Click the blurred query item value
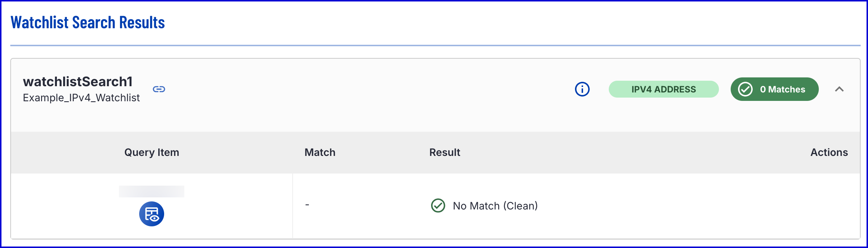868x248 pixels. click(x=151, y=192)
